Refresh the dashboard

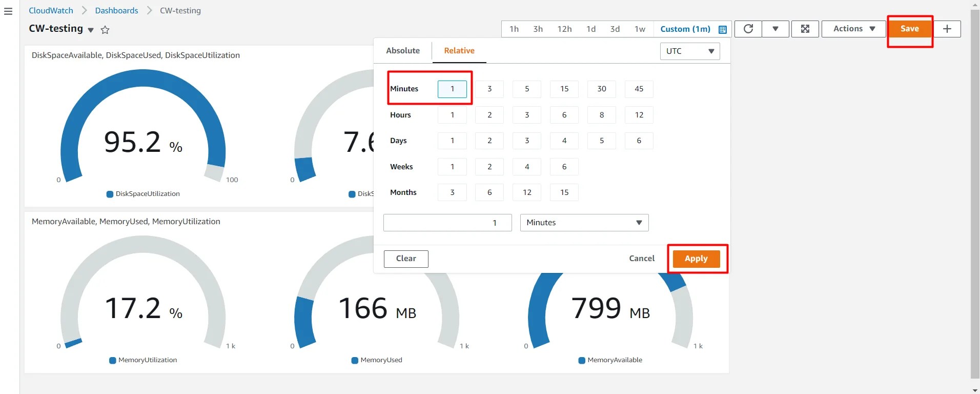click(748, 29)
